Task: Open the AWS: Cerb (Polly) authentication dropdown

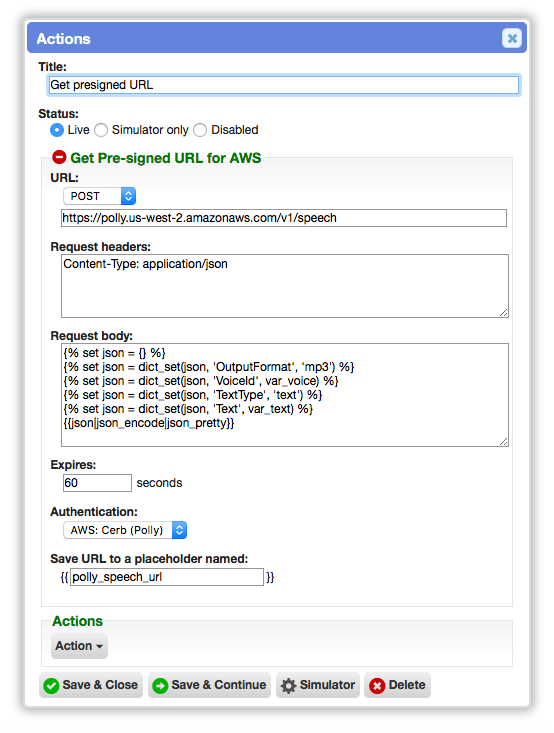Action: coord(125,530)
